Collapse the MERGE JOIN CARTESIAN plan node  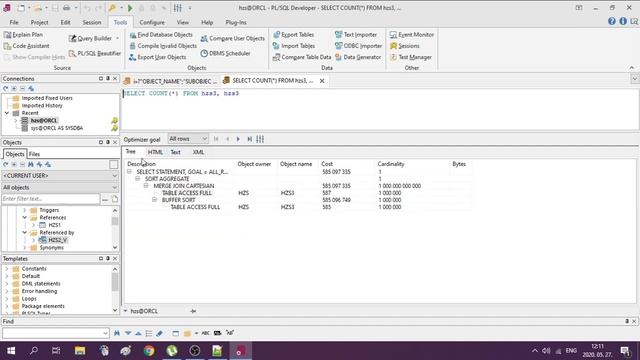coord(146,186)
